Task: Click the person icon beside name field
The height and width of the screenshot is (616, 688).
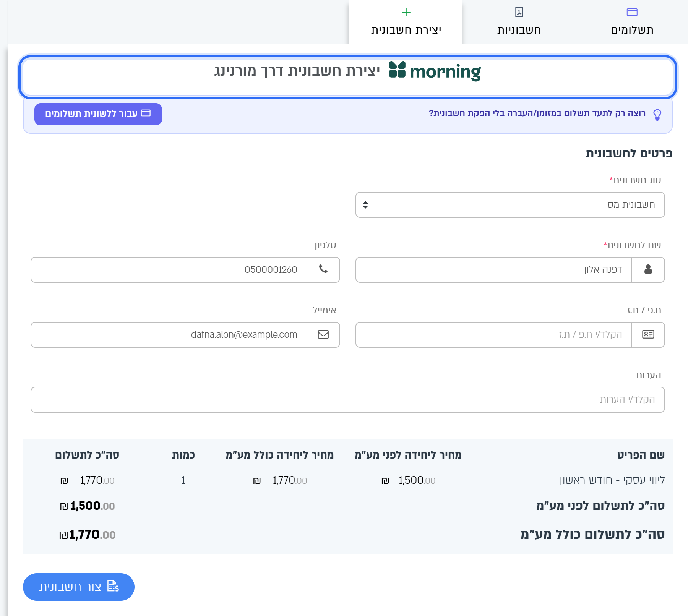Action: (x=648, y=270)
